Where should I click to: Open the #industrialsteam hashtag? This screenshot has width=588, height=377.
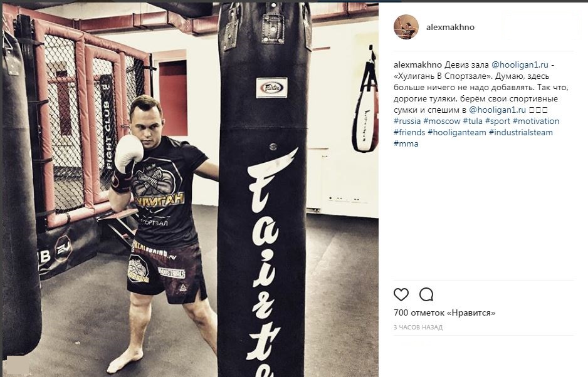click(521, 132)
